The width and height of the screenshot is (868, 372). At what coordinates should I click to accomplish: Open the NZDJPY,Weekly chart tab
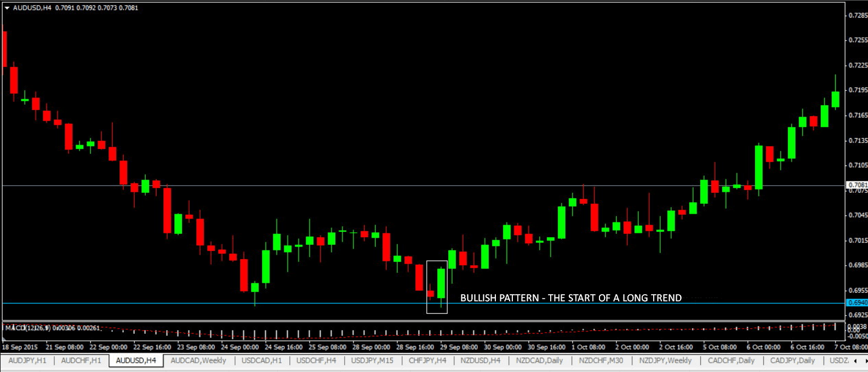click(665, 360)
